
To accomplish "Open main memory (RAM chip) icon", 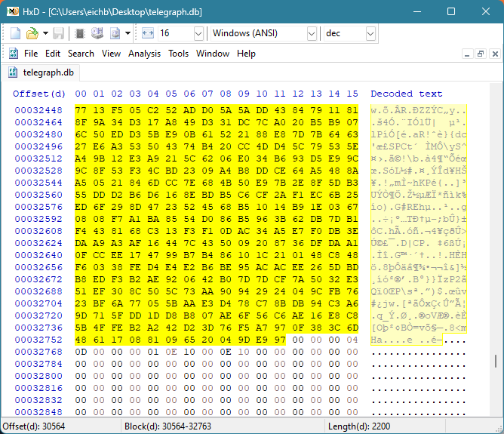I will pos(80,33).
